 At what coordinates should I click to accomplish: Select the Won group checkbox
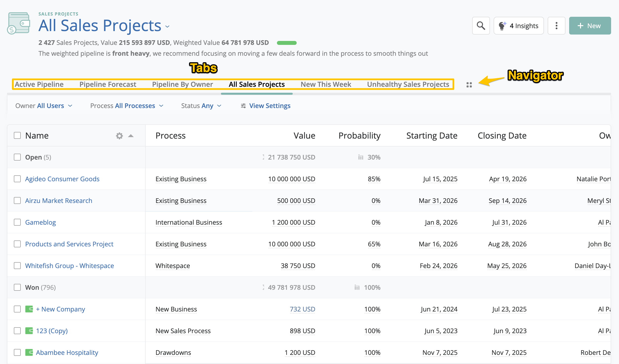pos(17,287)
